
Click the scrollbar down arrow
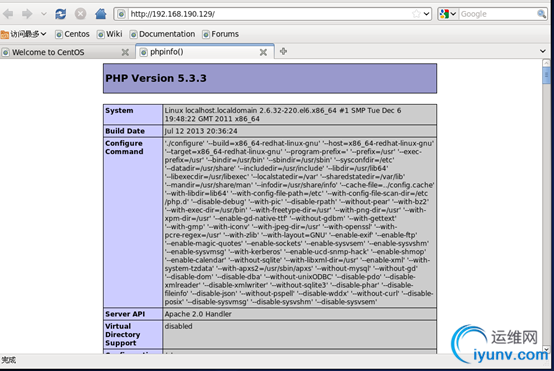pos(546,349)
